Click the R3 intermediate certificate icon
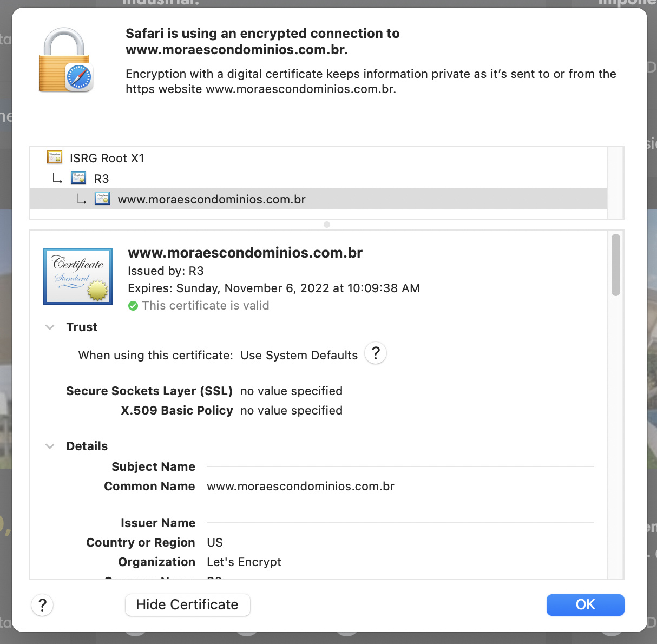 [78, 178]
